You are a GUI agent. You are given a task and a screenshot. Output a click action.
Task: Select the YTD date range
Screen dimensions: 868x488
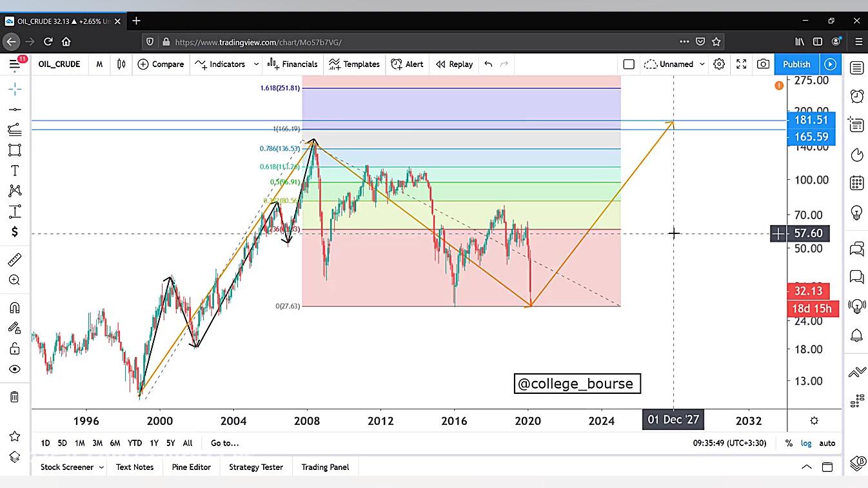click(x=135, y=443)
